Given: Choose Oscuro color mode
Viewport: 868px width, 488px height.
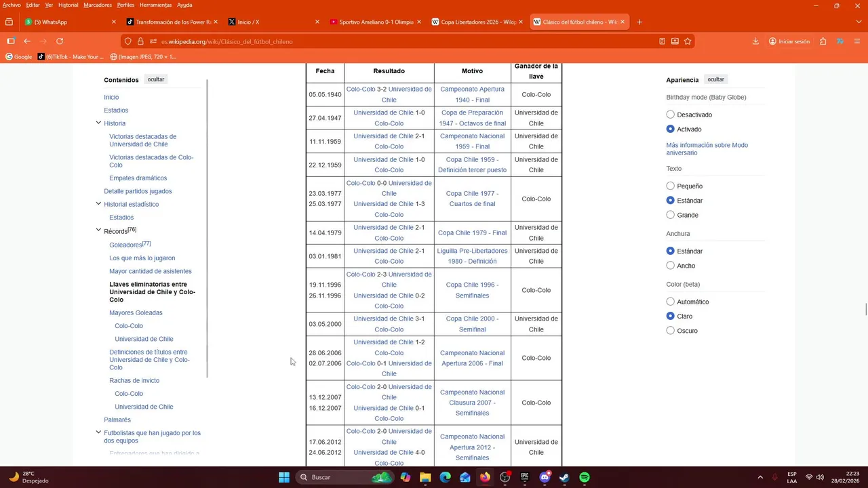Looking at the screenshot, I should point(670,331).
